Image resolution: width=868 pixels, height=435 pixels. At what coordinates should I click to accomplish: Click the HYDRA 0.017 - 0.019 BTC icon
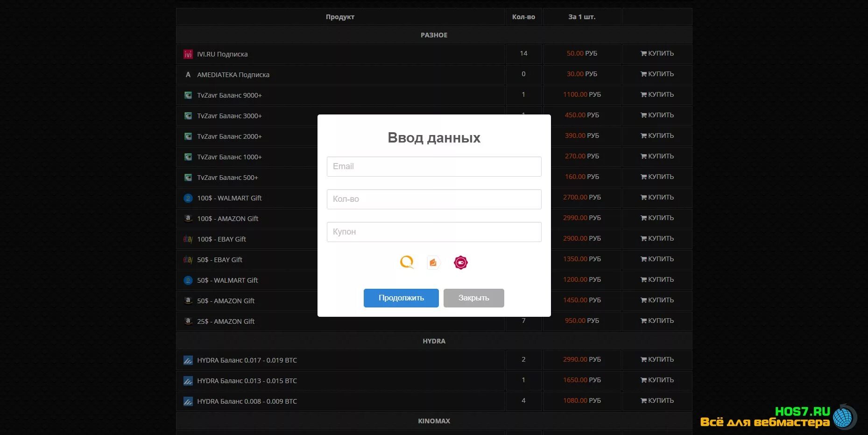(188, 360)
